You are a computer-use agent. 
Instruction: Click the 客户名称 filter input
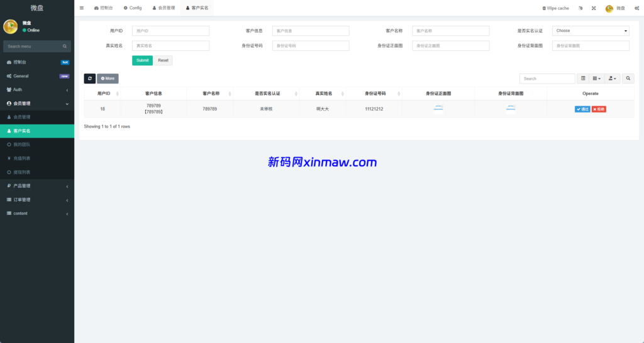(x=450, y=31)
